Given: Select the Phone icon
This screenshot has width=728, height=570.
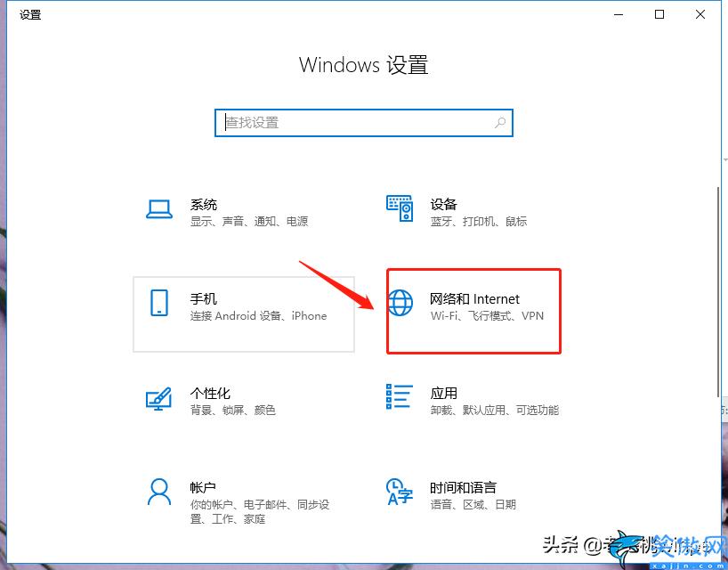Looking at the screenshot, I should coord(159,303).
